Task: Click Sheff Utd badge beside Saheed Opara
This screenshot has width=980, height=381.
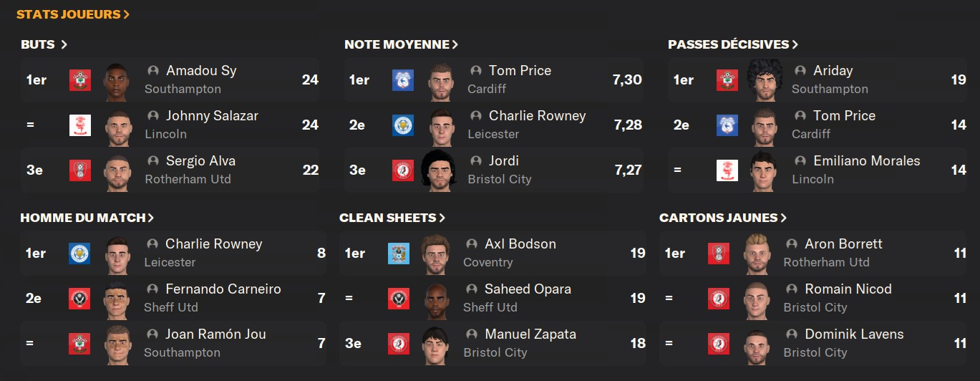Action: click(x=399, y=298)
